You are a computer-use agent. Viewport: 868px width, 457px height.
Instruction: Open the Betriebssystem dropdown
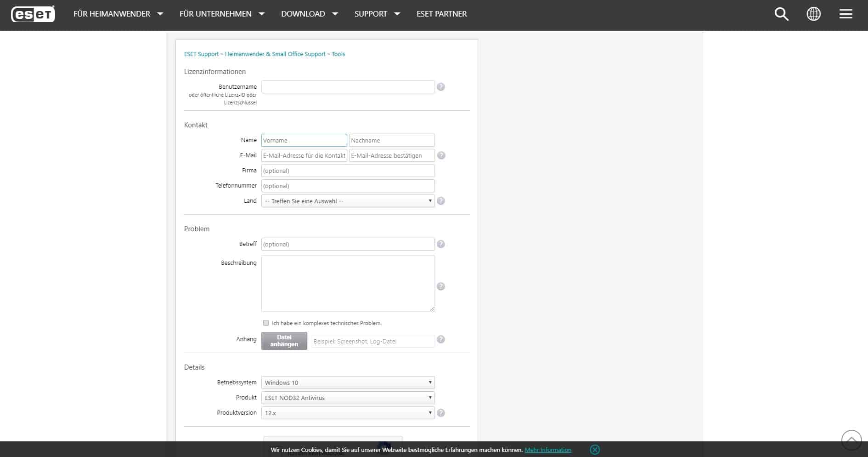click(348, 383)
